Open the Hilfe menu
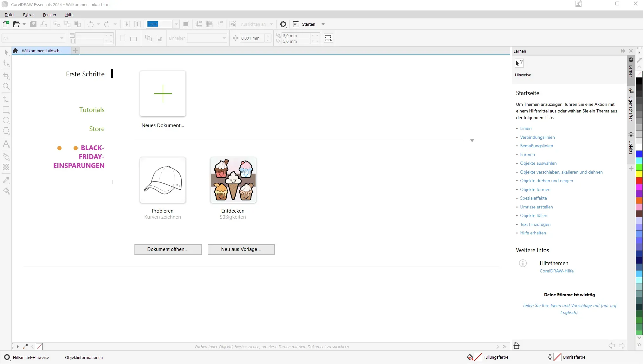Image resolution: width=644 pixels, height=364 pixels. click(69, 15)
